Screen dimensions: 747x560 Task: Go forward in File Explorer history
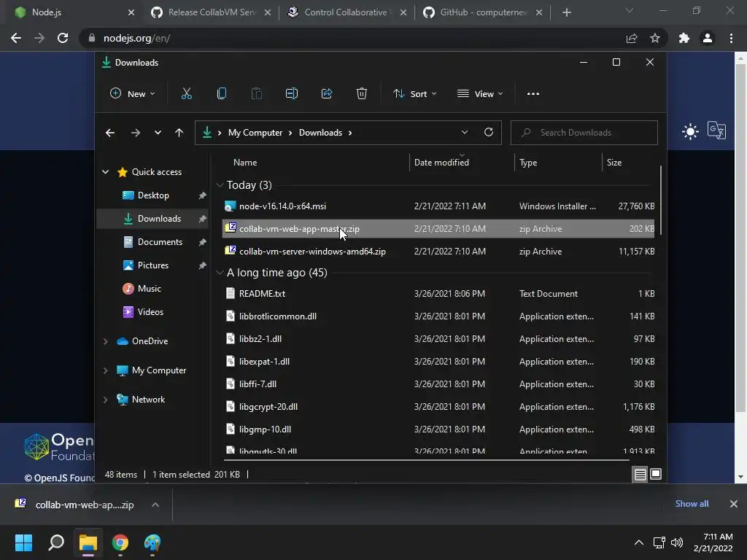tap(135, 133)
